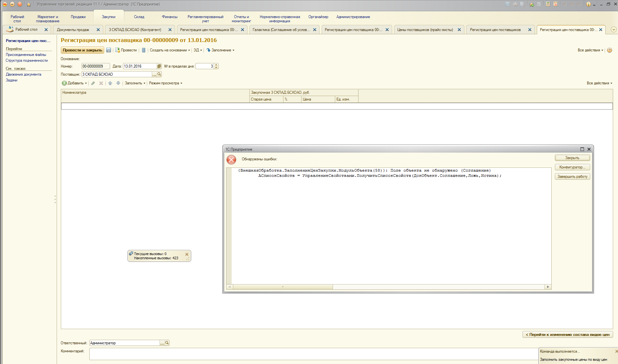Click the pencil edit row icon

click(93, 83)
